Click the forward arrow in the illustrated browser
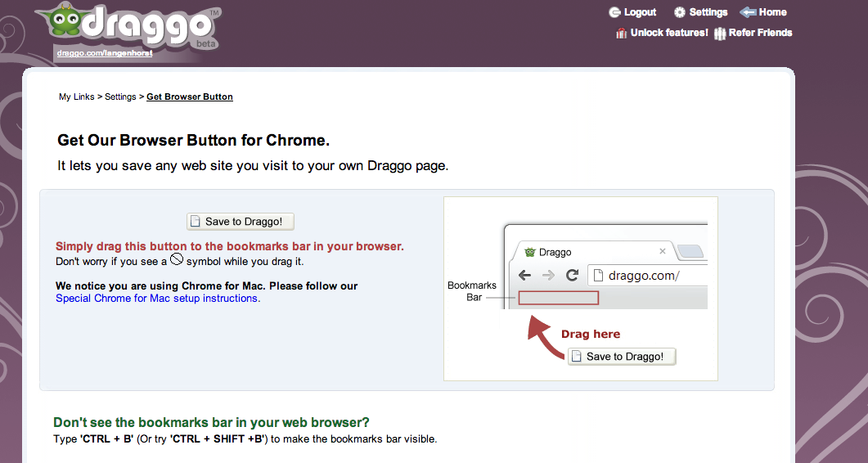 pos(548,275)
